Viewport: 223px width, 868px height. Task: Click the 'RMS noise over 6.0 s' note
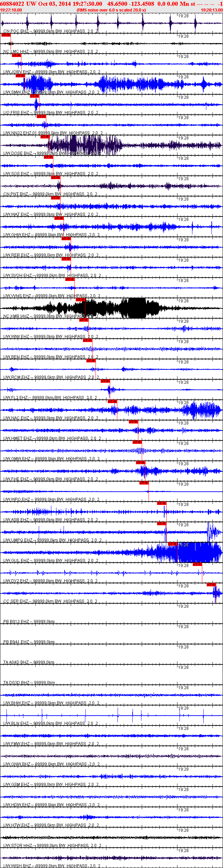[x=112, y=10]
